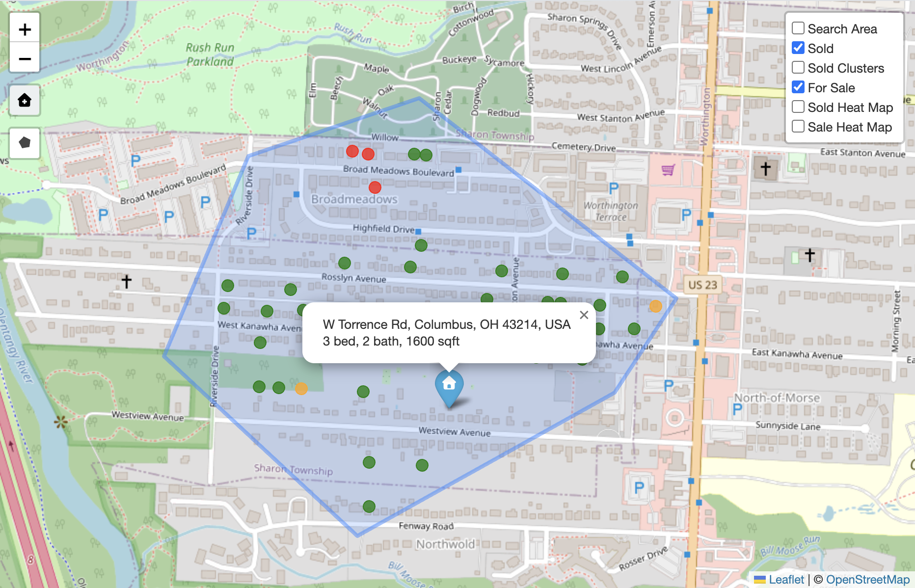
Task: Click the green dot near Fenway Road
Action: [369, 506]
